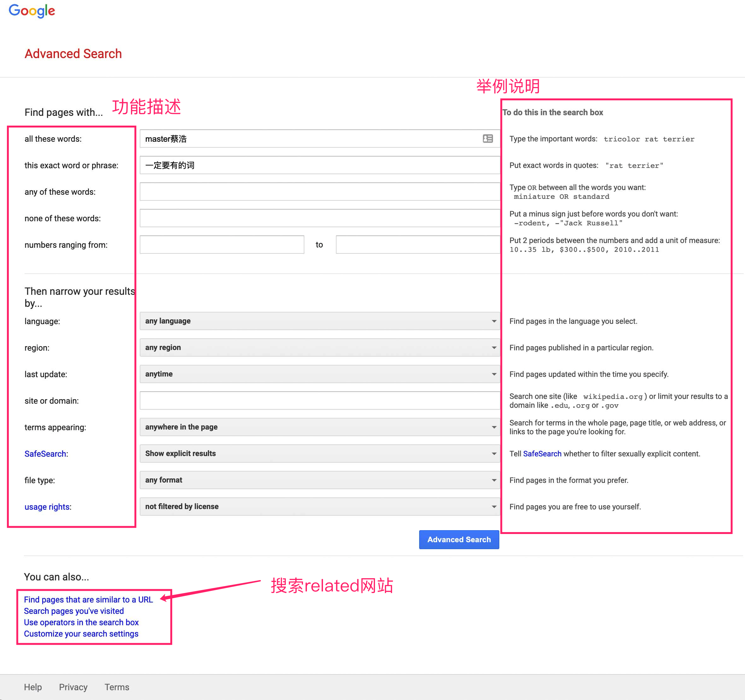
Task: Open the Terms footer link
Action: [x=117, y=687]
